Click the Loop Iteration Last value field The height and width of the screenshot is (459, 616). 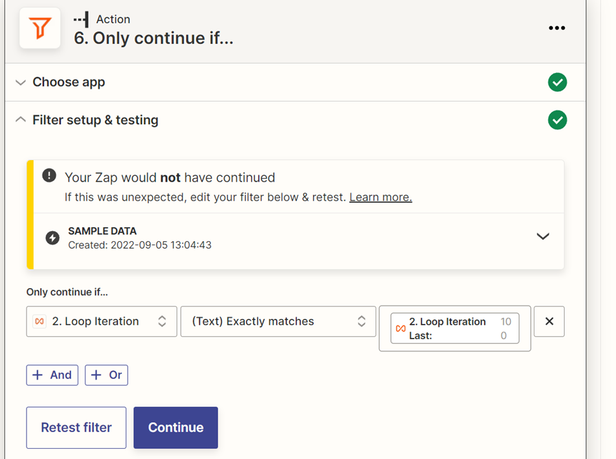tap(455, 328)
